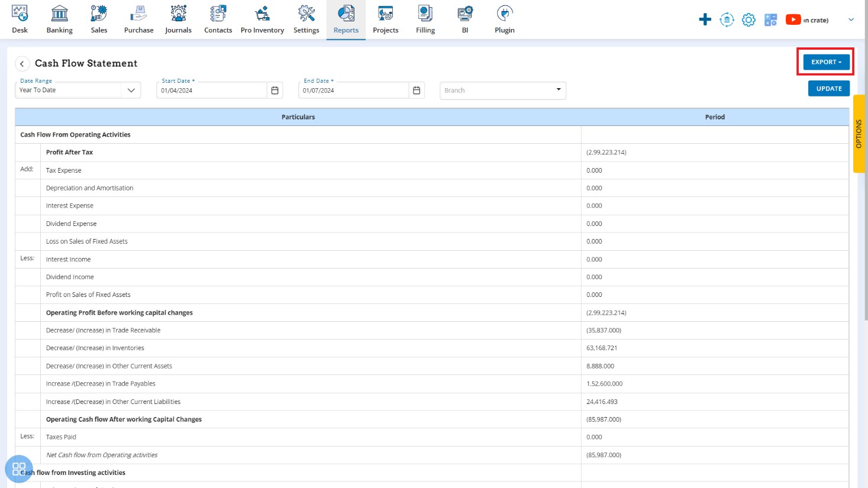Open the Settings tools icon

click(x=306, y=13)
